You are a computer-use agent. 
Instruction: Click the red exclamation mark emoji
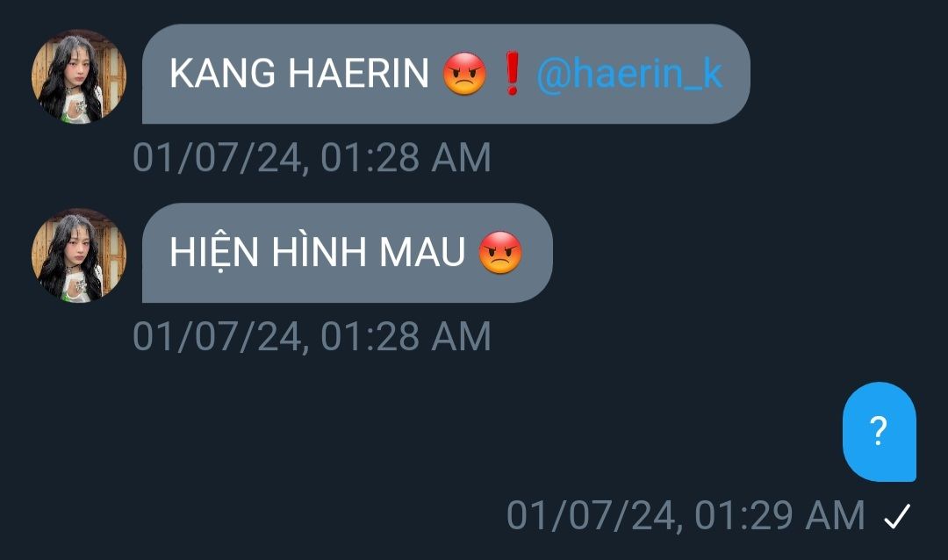click(x=512, y=74)
